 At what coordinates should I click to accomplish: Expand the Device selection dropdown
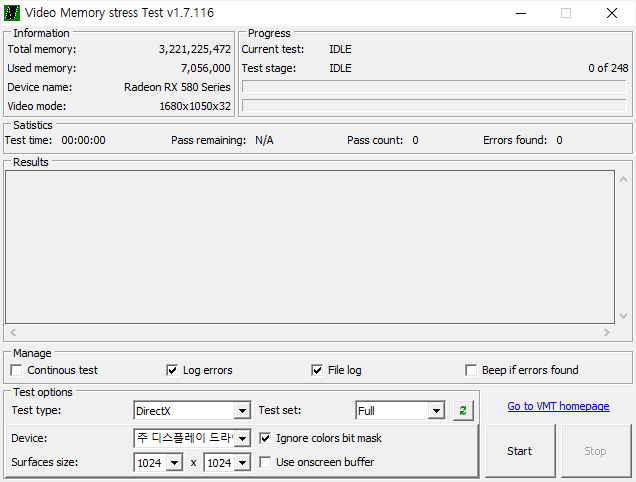click(x=242, y=438)
